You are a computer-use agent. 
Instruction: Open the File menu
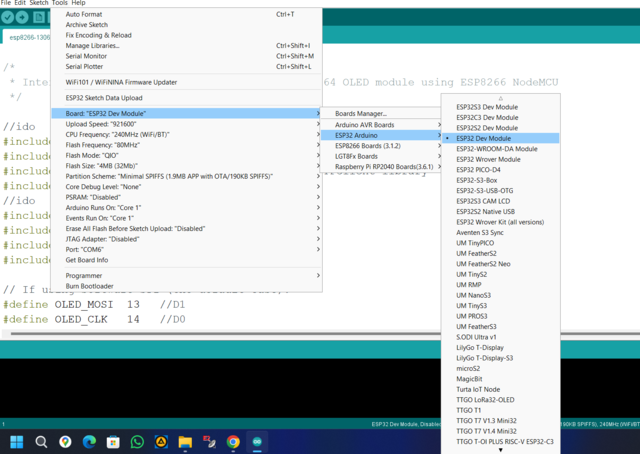6,3
